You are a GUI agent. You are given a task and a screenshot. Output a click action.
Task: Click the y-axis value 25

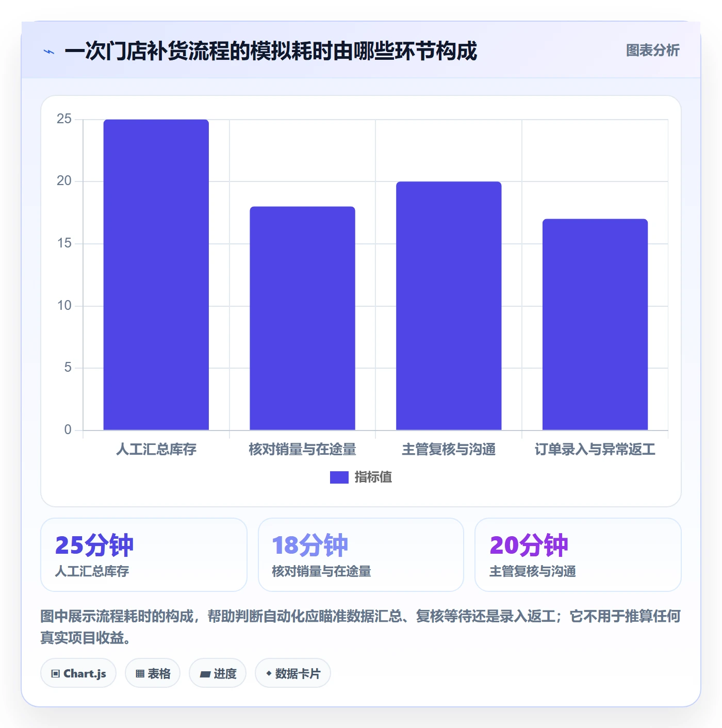pyautogui.click(x=64, y=119)
